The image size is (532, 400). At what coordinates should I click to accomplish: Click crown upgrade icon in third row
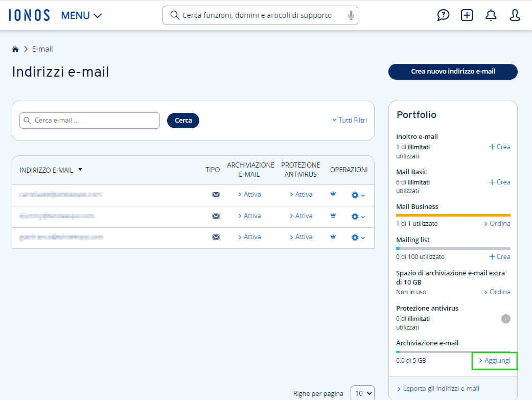333,237
